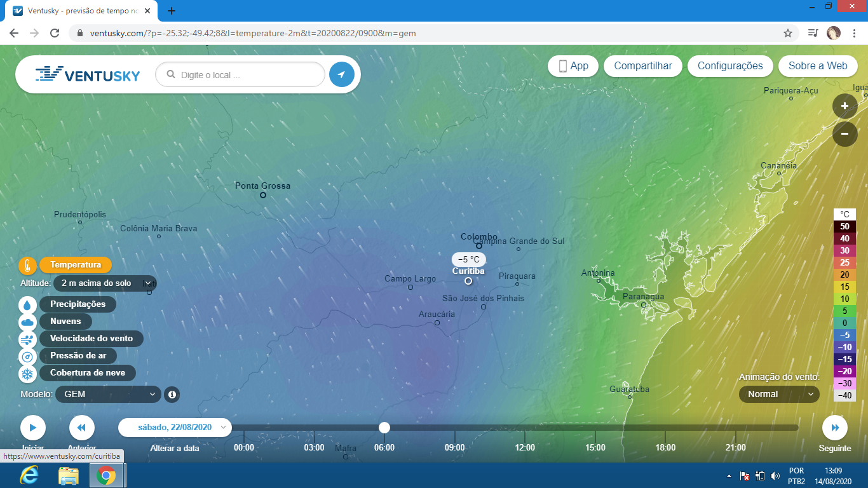868x488 pixels.
Task: Click the 25 °C legend color
Action: pyautogui.click(x=844, y=262)
